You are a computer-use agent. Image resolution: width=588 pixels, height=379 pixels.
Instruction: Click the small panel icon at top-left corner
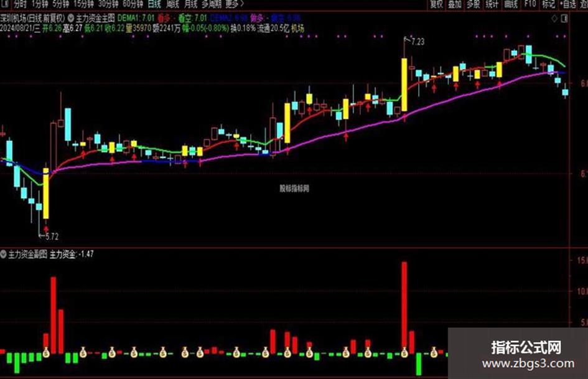pos(5,4)
